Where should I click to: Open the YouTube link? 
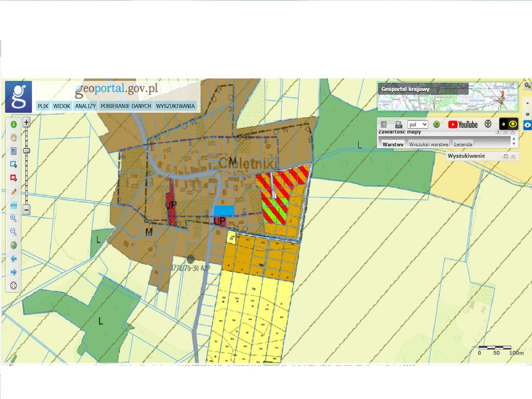(463, 124)
